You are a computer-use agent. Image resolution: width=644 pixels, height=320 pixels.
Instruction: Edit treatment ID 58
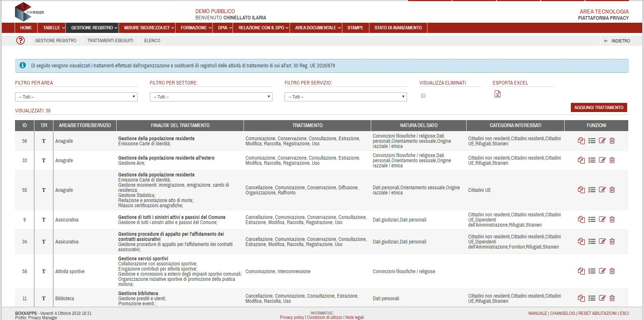tap(602, 271)
